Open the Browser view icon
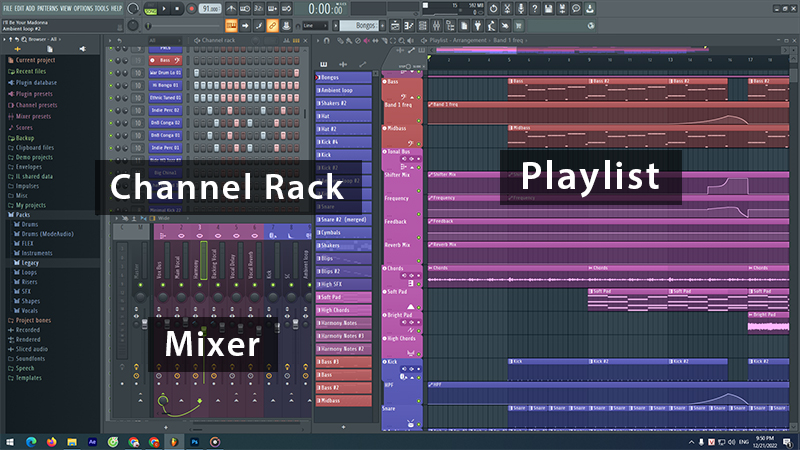800x450 pixels. (x=450, y=26)
